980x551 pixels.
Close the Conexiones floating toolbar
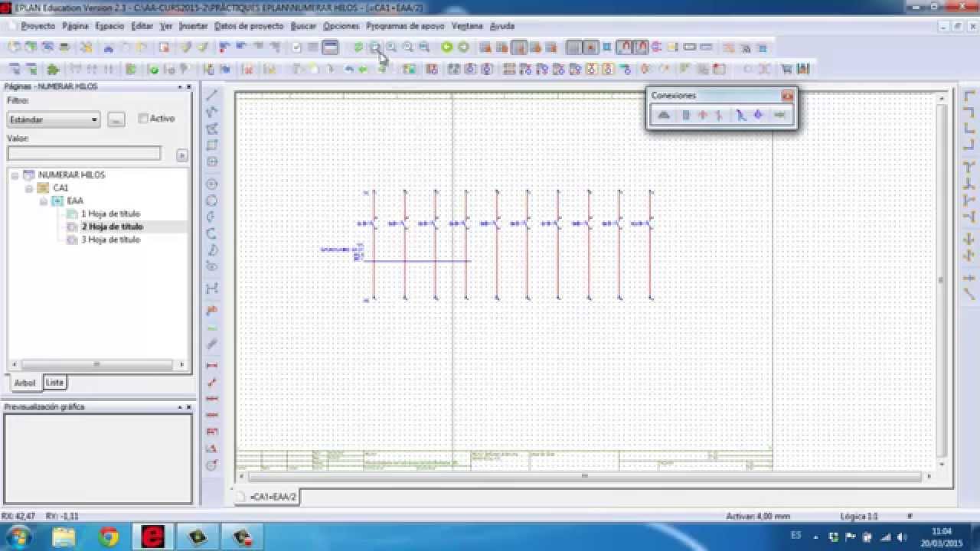787,96
